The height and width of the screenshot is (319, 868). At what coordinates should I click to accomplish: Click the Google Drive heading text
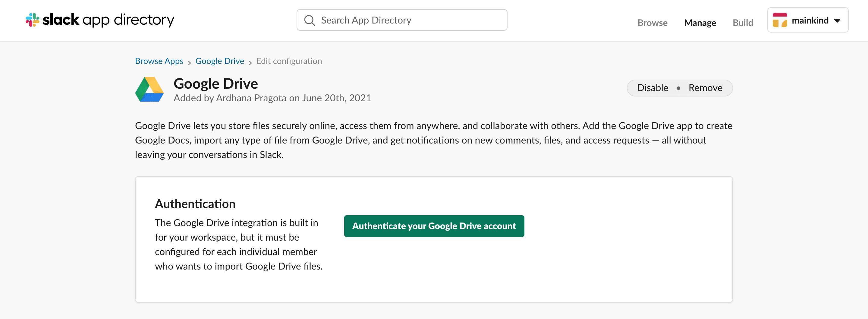[x=216, y=83]
